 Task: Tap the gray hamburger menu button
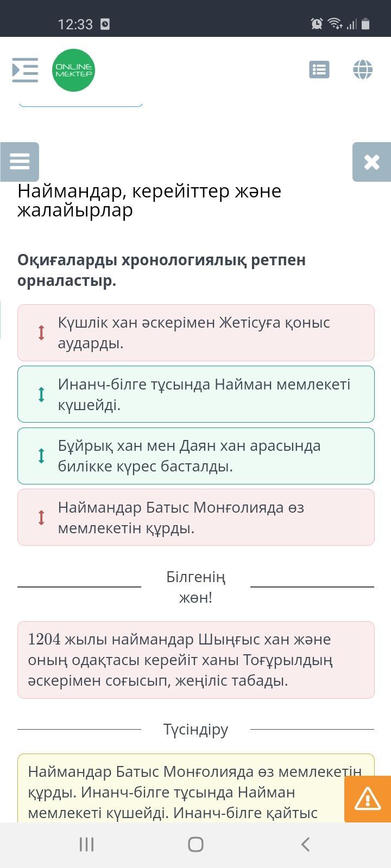20,162
